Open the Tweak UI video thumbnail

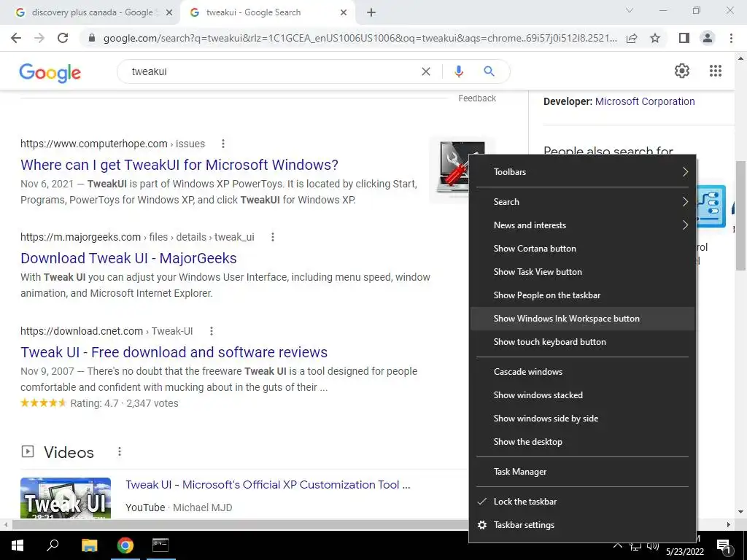click(x=66, y=498)
